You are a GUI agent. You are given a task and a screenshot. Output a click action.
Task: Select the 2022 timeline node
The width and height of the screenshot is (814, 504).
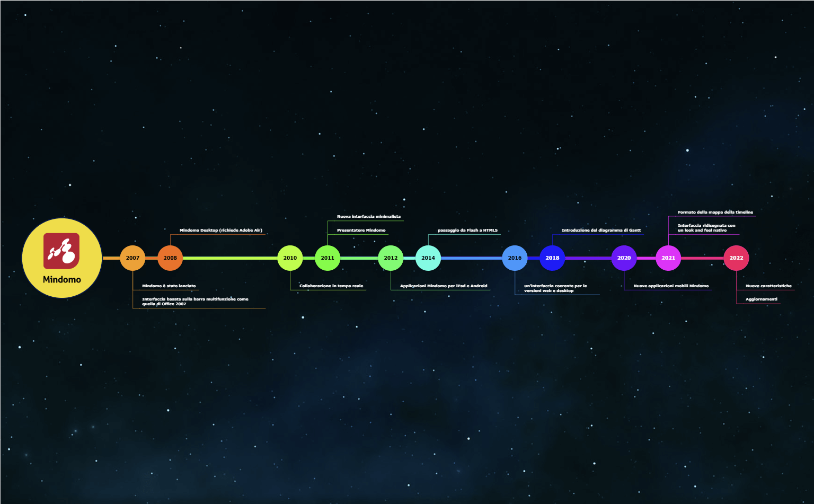[736, 258]
